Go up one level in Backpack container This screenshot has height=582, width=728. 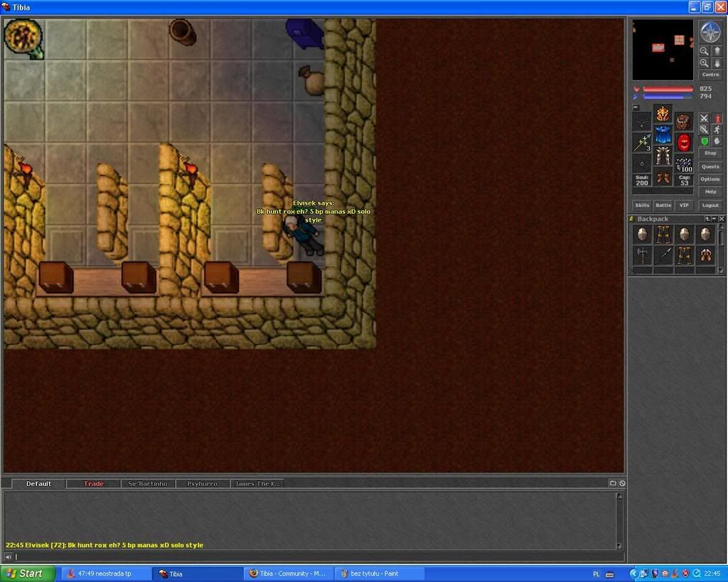click(x=707, y=219)
